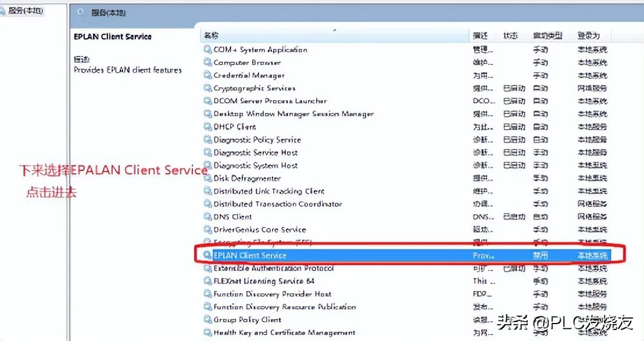Click the Computer Browser service icon
Screen dimensions: 644x341
208,62
